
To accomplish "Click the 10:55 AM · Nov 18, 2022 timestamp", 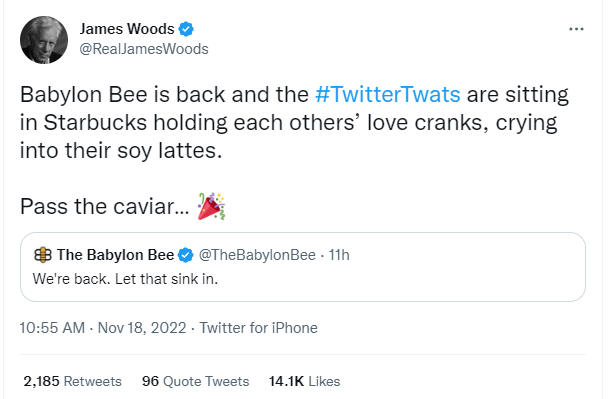I will point(103,328).
